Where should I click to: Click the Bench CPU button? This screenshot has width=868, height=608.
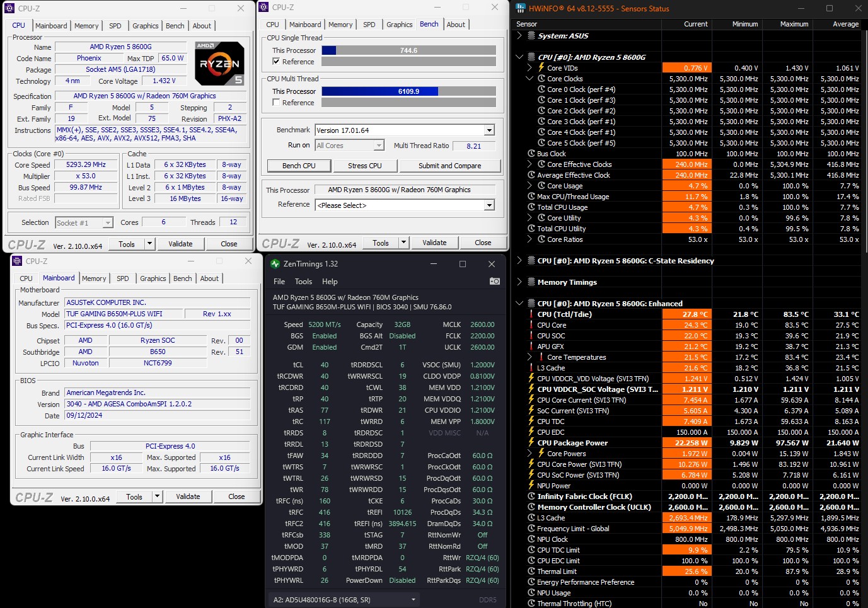click(299, 166)
